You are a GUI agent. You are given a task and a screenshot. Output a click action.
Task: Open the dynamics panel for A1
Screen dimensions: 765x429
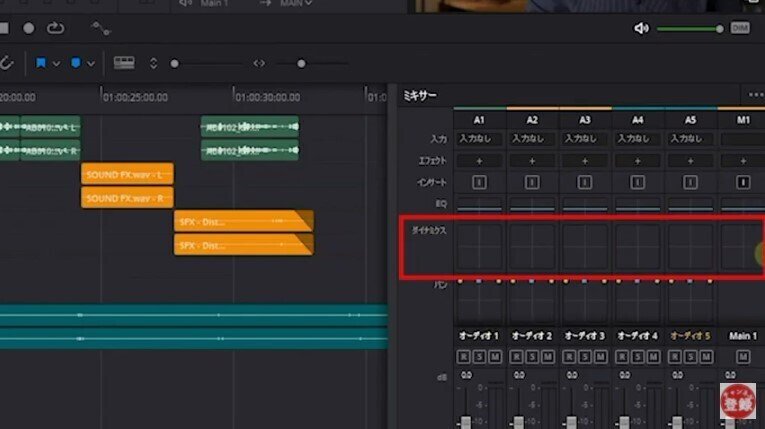coord(479,247)
